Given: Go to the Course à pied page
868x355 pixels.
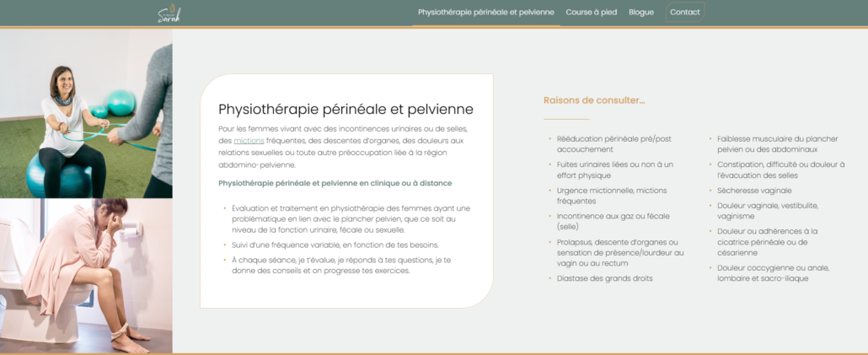Looking at the screenshot, I should point(591,13).
